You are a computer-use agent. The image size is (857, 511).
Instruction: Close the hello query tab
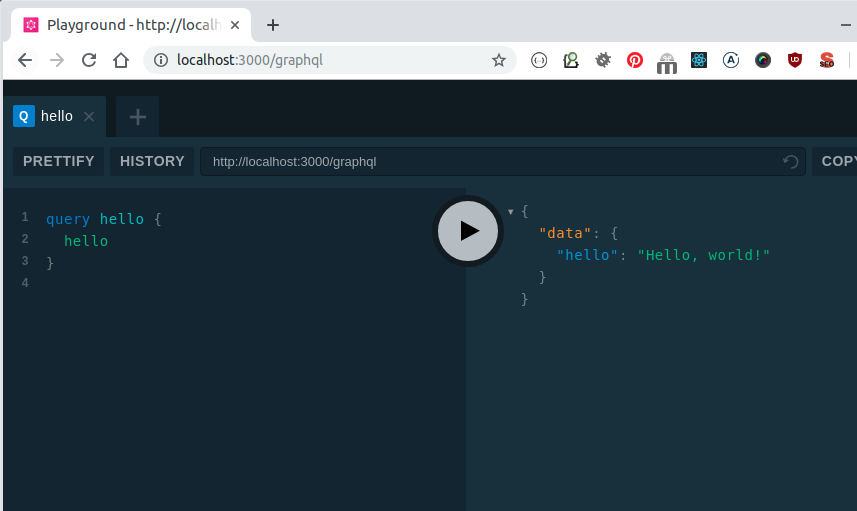pyautogui.click(x=89, y=116)
